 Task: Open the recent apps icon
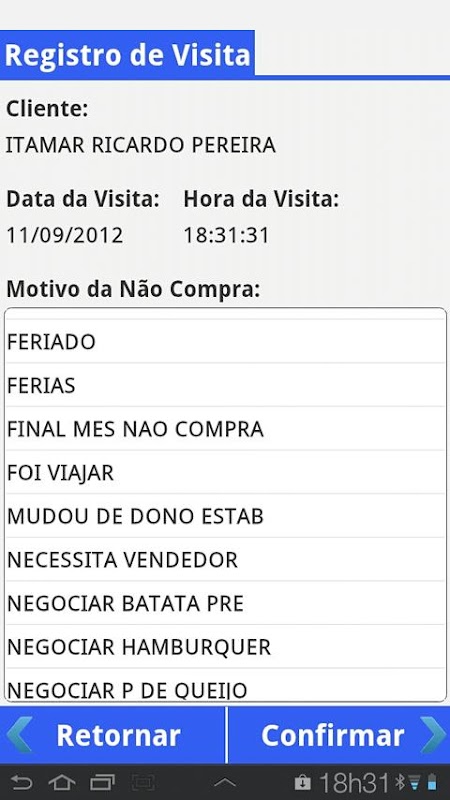tap(103, 782)
